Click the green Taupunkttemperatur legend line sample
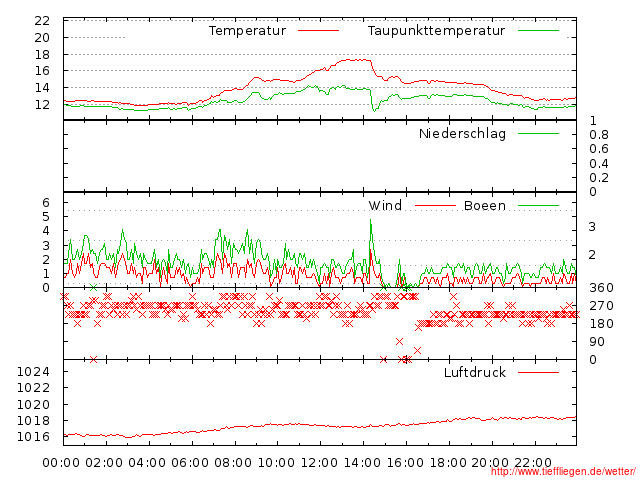The height and width of the screenshot is (480, 640). click(x=538, y=31)
